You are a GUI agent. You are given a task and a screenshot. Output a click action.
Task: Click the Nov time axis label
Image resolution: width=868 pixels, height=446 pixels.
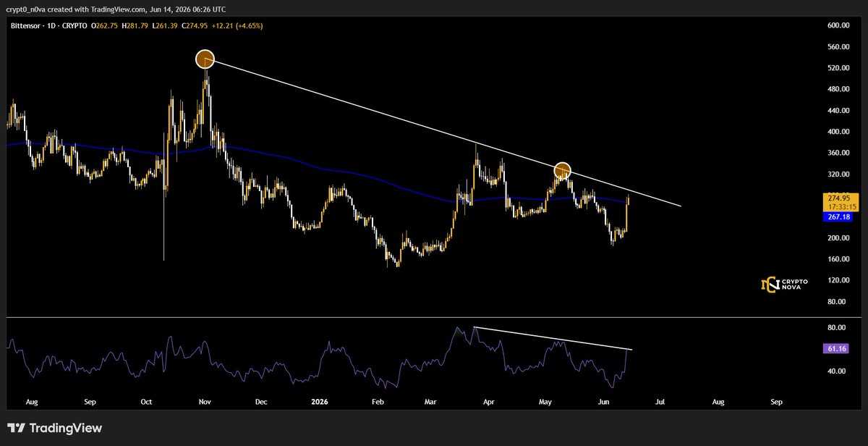(205, 400)
